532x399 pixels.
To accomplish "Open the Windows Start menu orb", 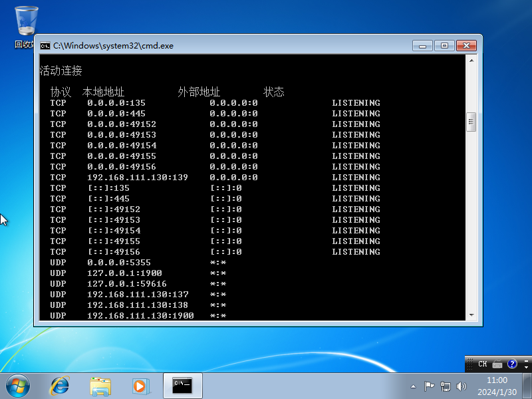I will pyautogui.click(x=18, y=386).
